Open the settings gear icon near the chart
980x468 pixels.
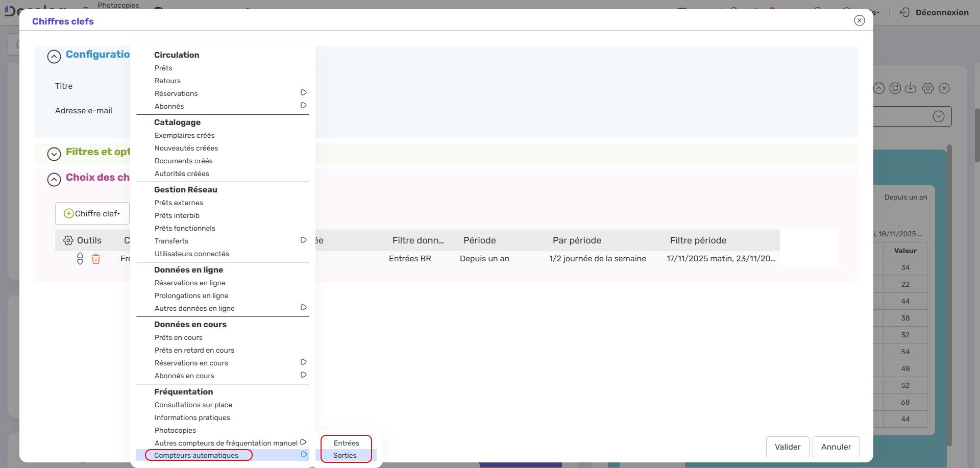point(928,88)
